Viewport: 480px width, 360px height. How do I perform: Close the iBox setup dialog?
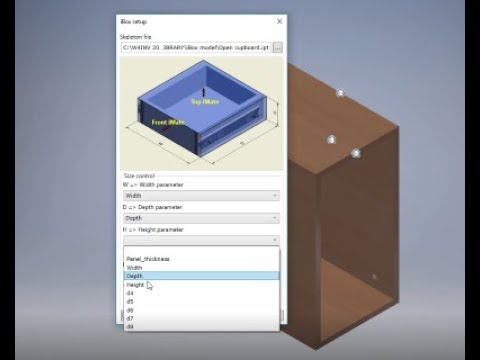279,21
